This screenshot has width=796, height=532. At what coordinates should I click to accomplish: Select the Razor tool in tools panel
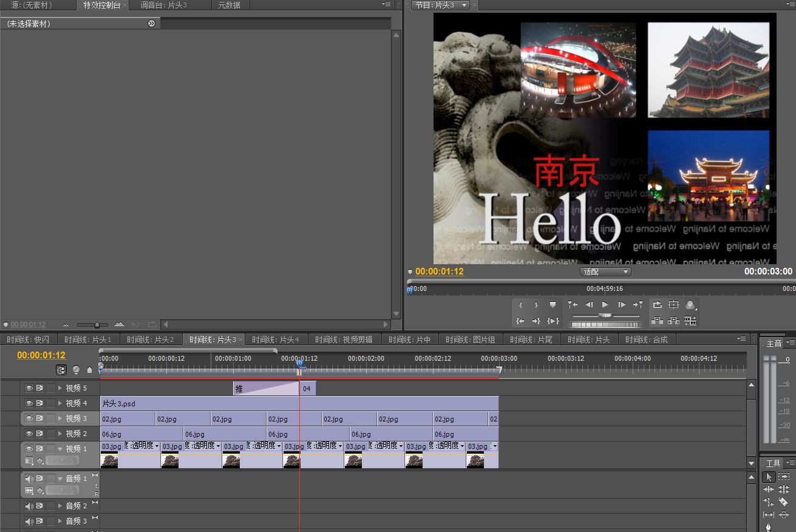coord(783,502)
